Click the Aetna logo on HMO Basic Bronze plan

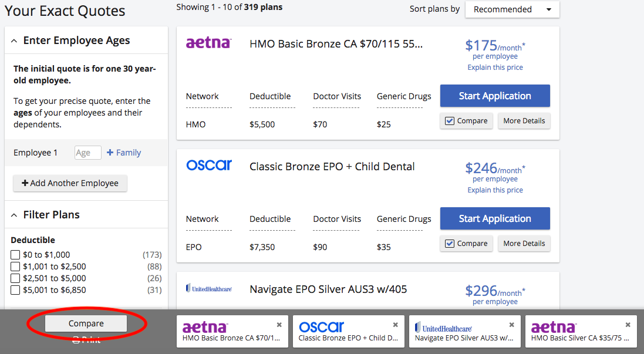point(208,42)
